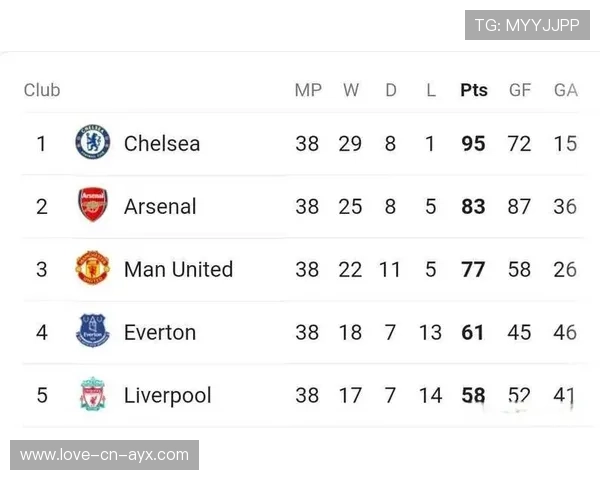Click the Club column header
The image size is (600, 480).
click(x=42, y=90)
